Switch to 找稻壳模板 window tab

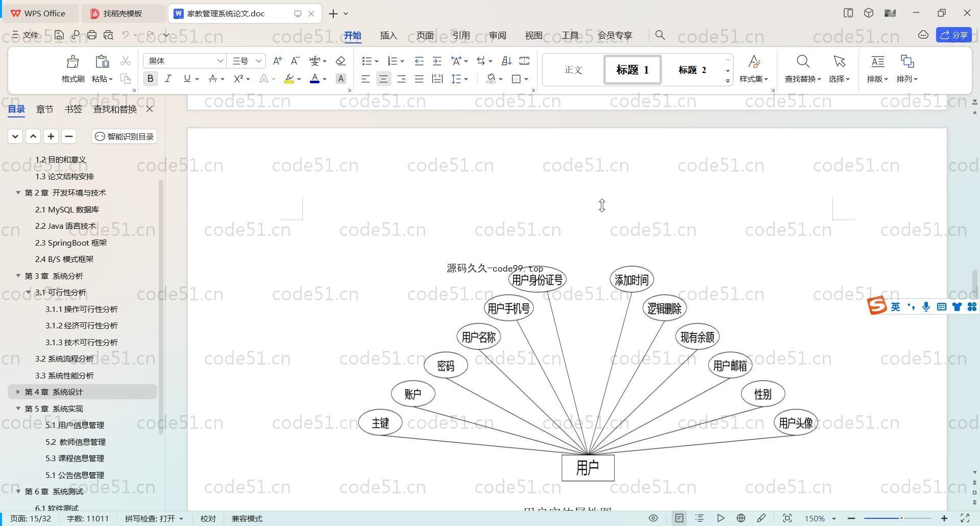point(122,13)
